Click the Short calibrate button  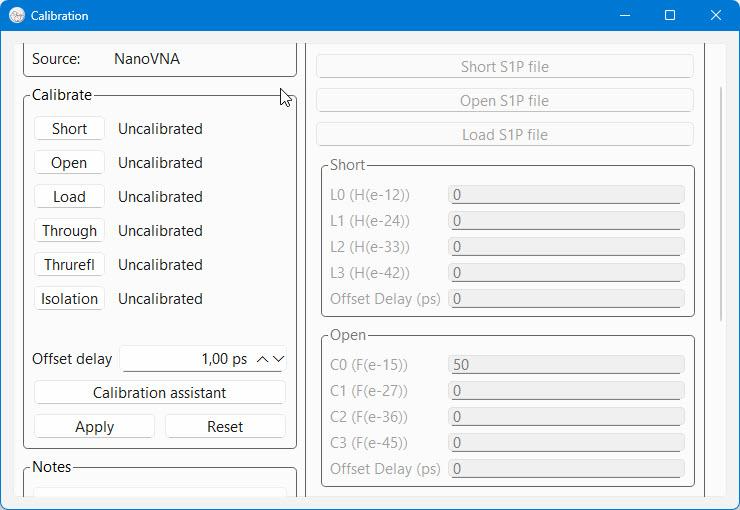coord(69,128)
